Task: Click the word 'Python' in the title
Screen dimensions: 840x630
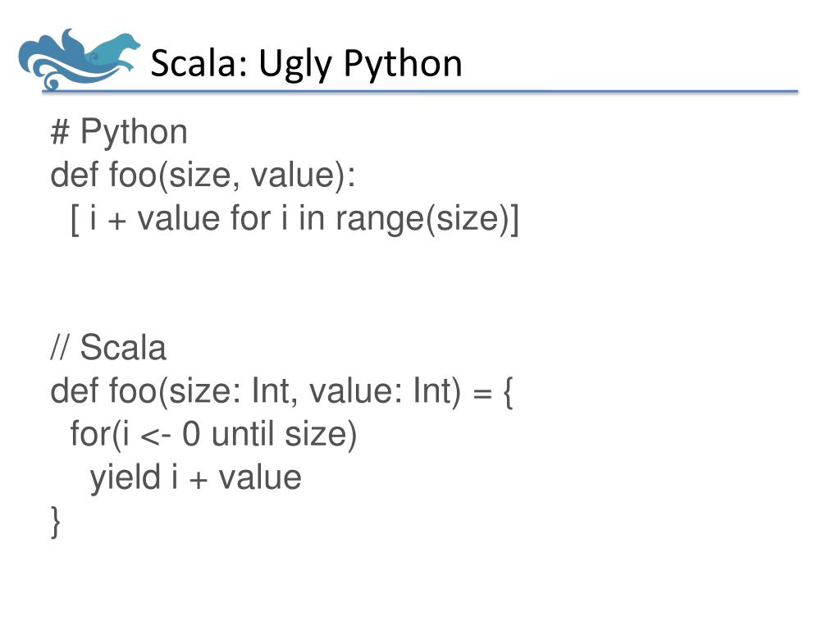Action: click(x=402, y=64)
